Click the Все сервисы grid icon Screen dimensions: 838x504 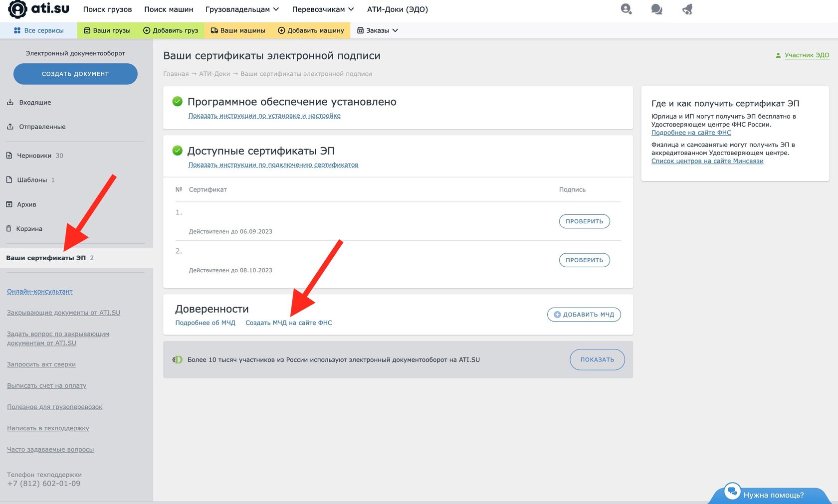point(17,30)
